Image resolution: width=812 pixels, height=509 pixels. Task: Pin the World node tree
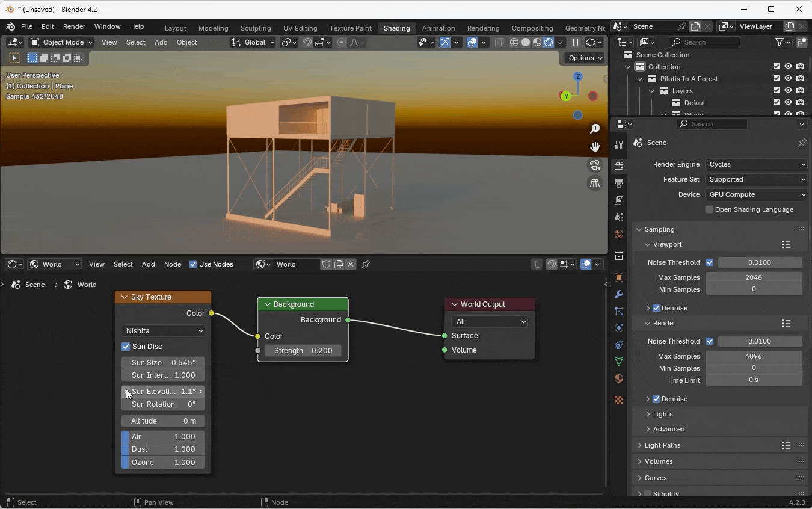click(x=366, y=264)
